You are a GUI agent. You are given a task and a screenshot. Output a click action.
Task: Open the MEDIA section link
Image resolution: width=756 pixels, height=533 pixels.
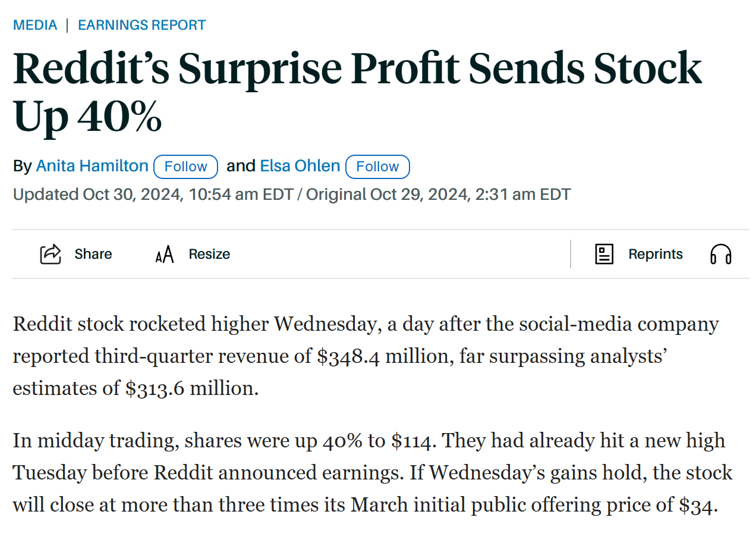pyautogui.click(x=35, y=25)
